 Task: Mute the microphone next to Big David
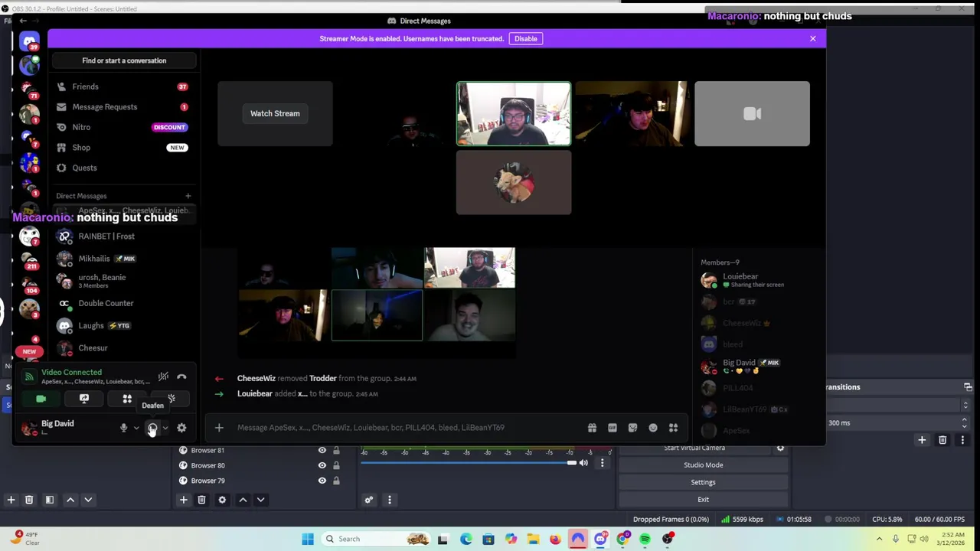tap(123, 428)
